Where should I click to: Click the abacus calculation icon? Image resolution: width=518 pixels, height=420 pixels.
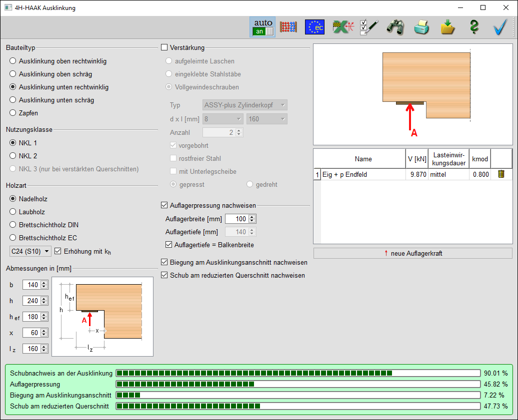tap(288, 27)
